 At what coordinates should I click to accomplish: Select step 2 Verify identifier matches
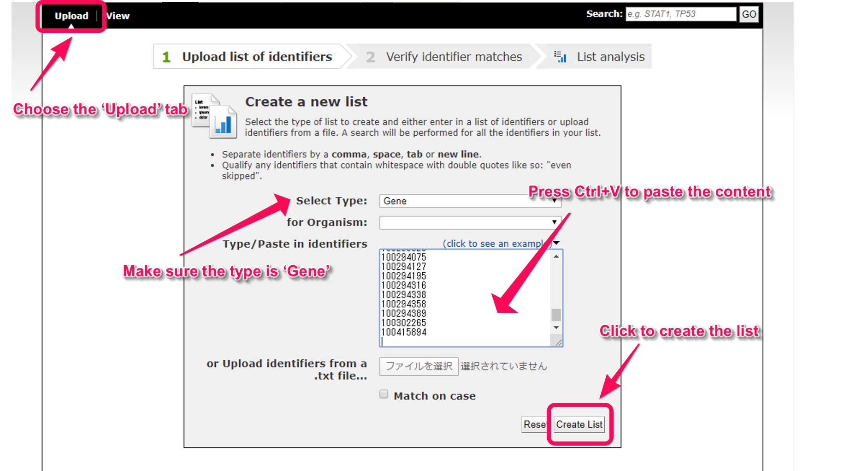coord(444,57)
